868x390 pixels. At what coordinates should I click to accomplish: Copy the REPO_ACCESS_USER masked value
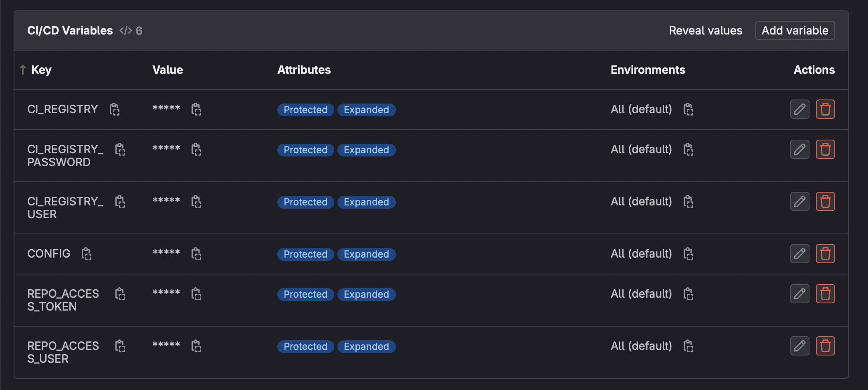click(x=196, y=346)
